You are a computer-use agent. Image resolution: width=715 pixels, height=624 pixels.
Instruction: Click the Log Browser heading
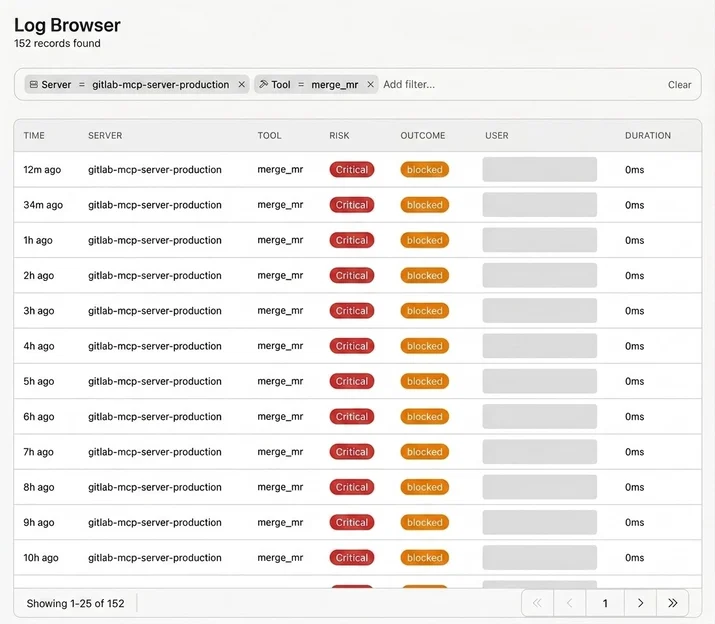pyautogui.click(x=67, y=25)
